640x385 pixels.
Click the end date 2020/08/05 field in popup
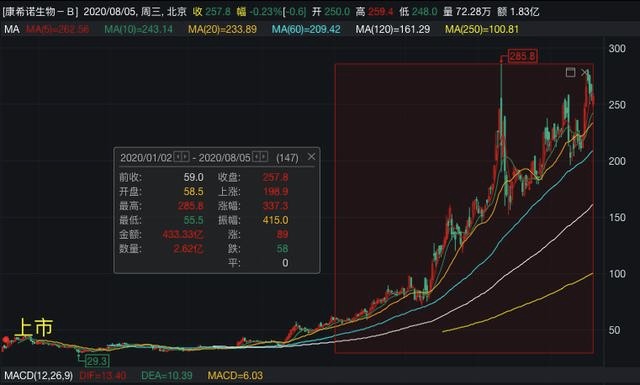pyautogui.click(x=224, y=158)
